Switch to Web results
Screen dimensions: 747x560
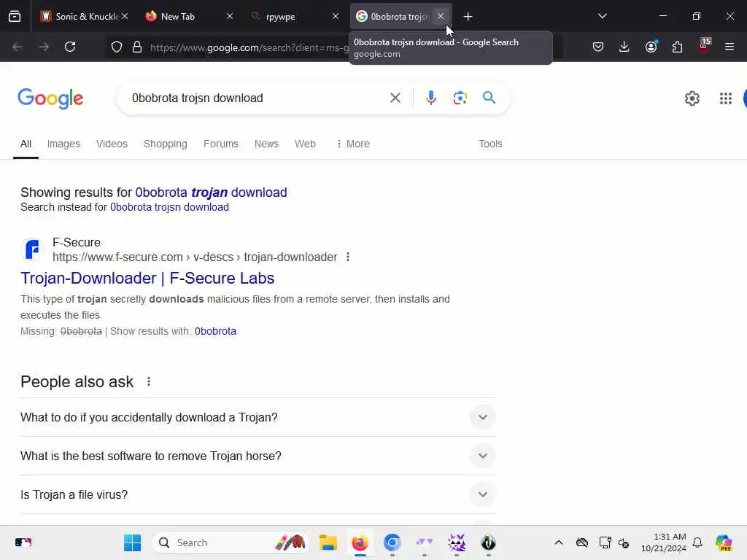[x=305, y=144]
